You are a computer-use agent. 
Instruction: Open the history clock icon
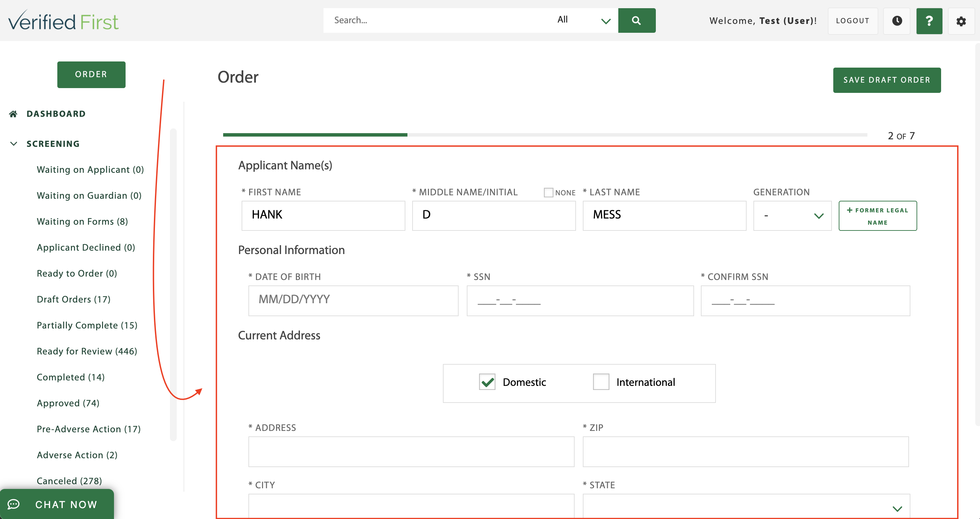coord(897,21)
